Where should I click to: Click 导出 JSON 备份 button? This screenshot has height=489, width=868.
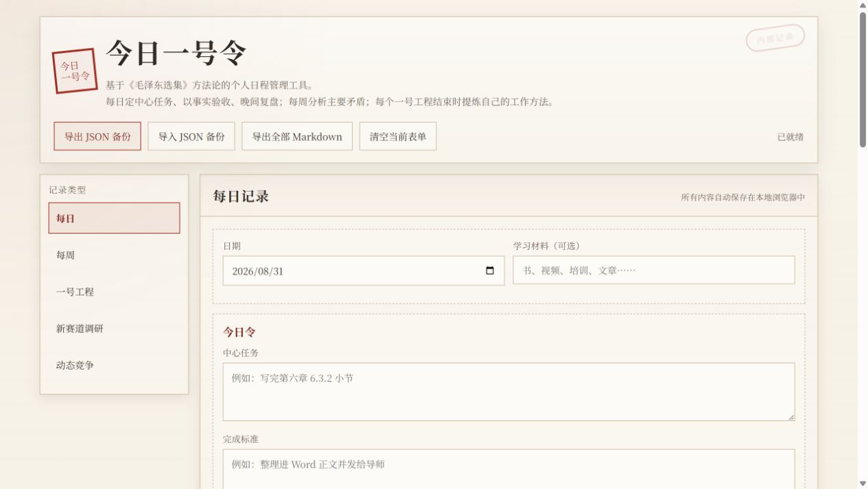97,136
